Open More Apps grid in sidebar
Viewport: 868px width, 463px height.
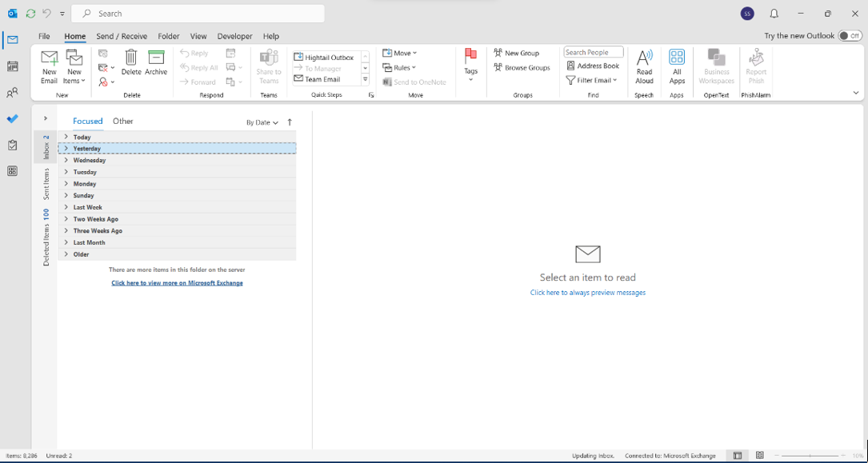(x=12, y=171)
